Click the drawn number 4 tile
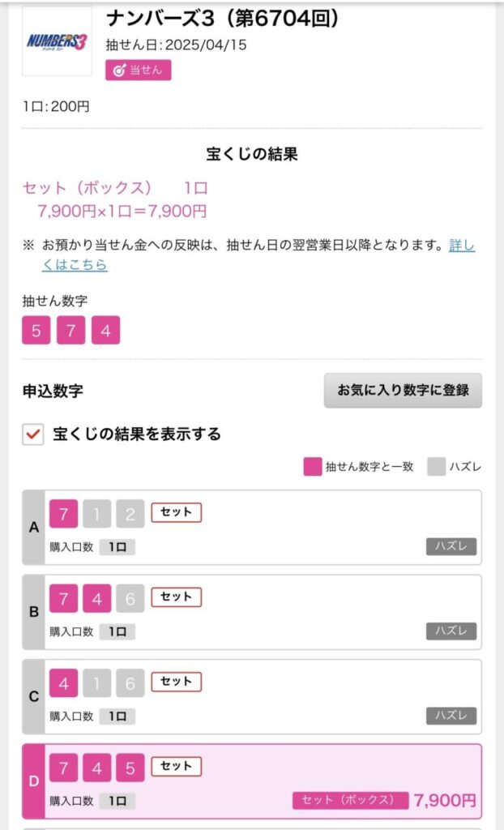Image resolution: width=504 pixels, height=830 pixels. 105,330
